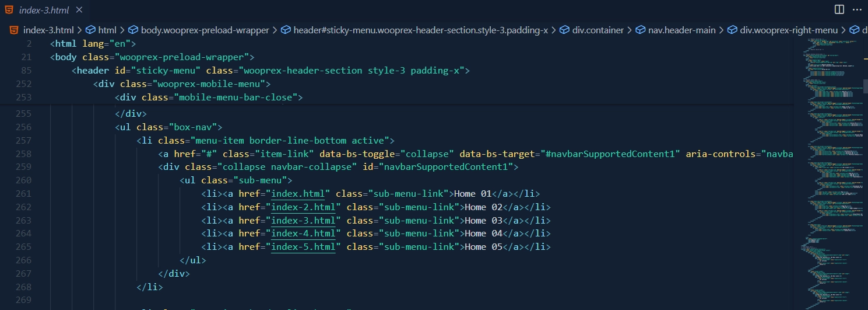Open the editor More Actions ellipsis menu

tap(856, 10)
